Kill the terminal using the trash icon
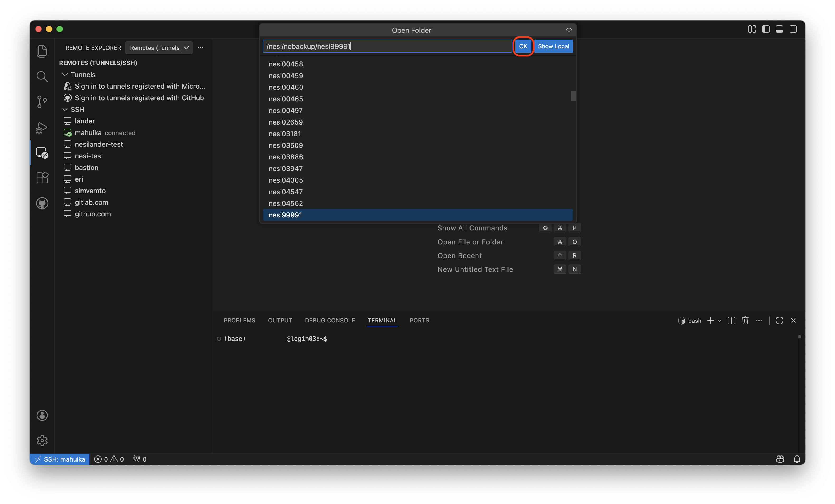 point(745,320)
